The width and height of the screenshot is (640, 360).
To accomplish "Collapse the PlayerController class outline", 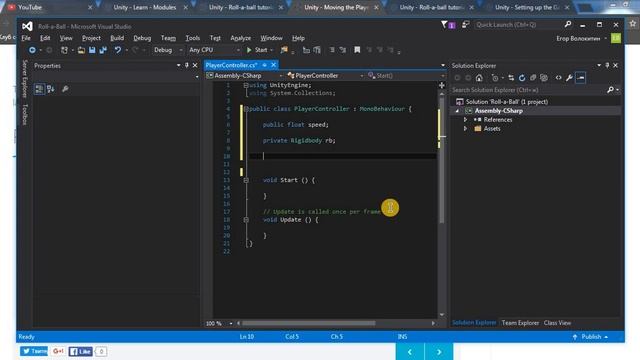I will [246, 109].
